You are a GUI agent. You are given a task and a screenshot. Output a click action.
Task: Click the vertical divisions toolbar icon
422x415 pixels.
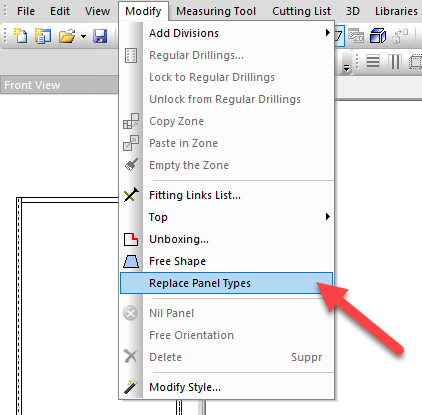[395, 61]
